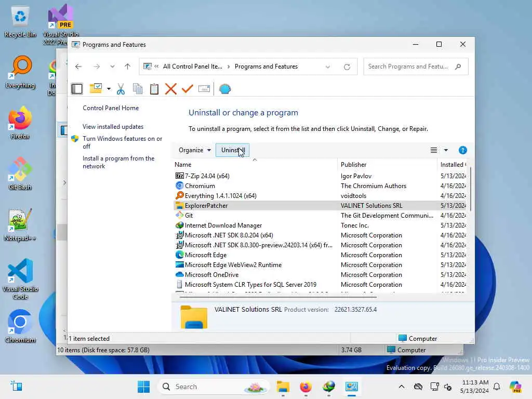Screen dimensions: 532x399
Task: Click the Copy toolbar icon
Action: pos(137,89)
